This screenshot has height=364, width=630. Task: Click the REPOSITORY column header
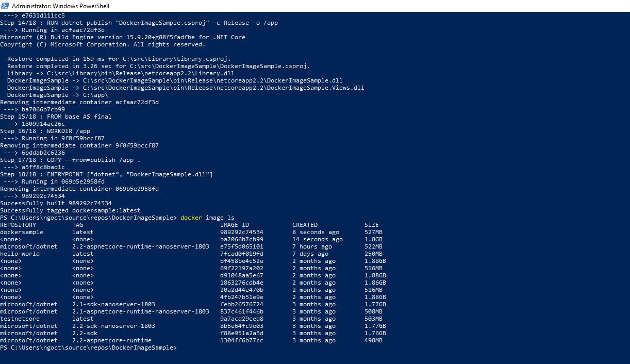click(18, 225)
